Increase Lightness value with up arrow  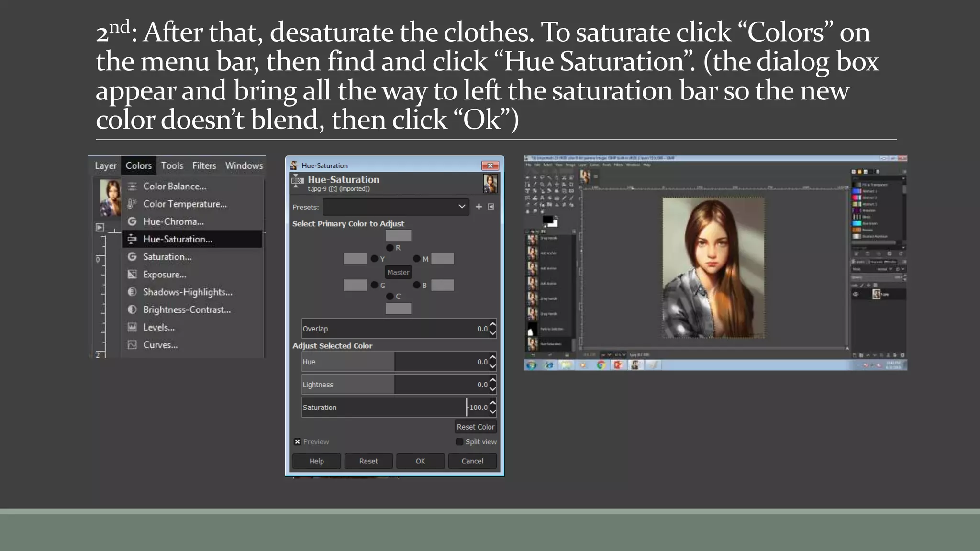493,380
